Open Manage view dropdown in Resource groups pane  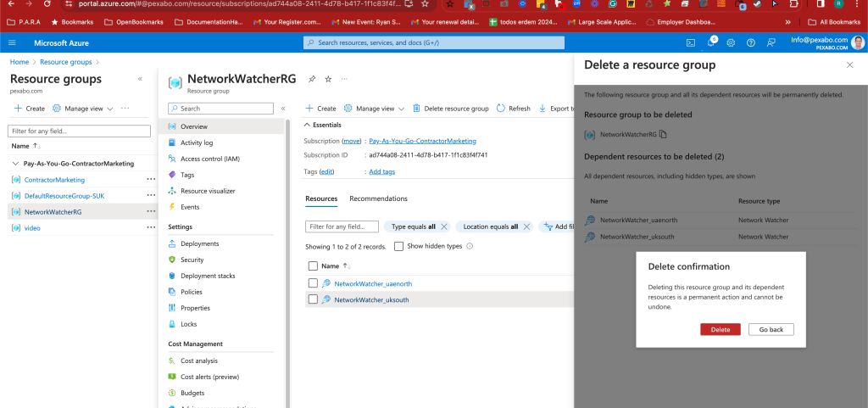coord(83,109)
